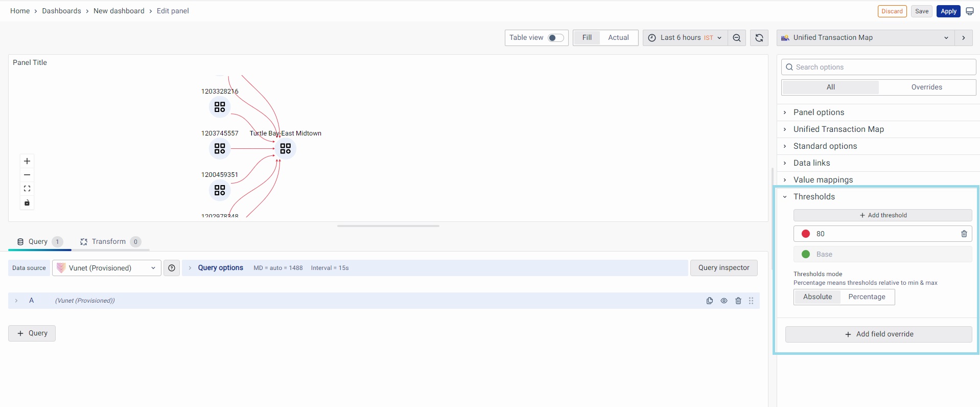
Task: Switch to the Overrides tab
Action: click(926, 87)
